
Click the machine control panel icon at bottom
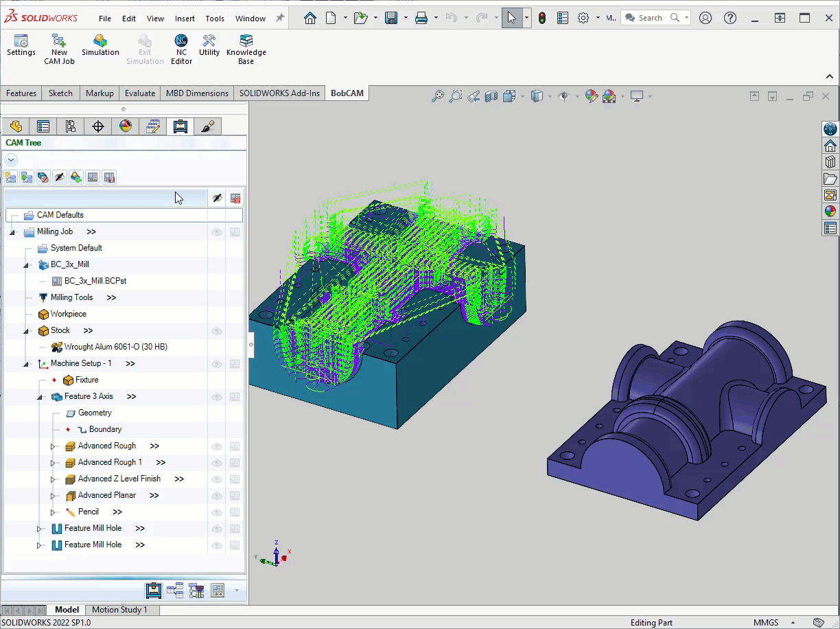pos(218,590)
